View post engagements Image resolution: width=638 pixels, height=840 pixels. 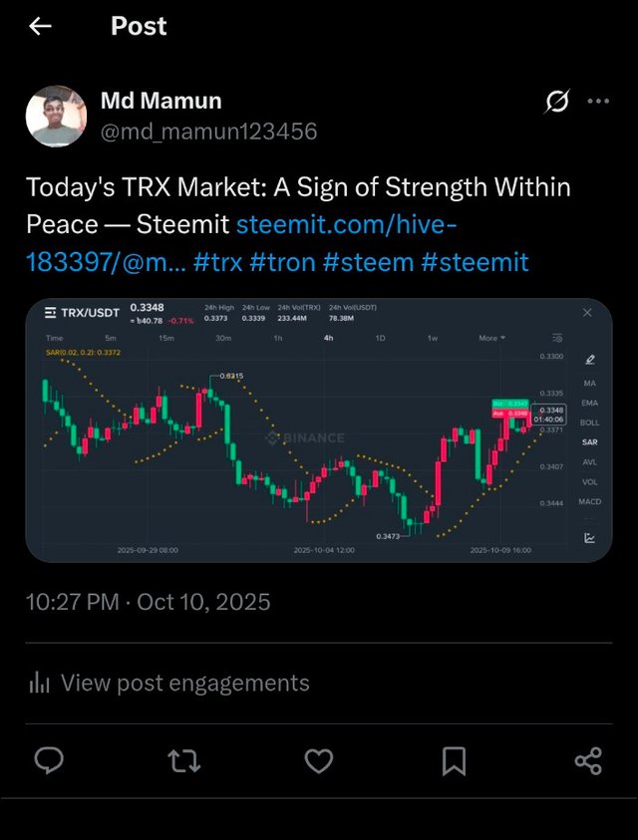[x=184, y=684]
